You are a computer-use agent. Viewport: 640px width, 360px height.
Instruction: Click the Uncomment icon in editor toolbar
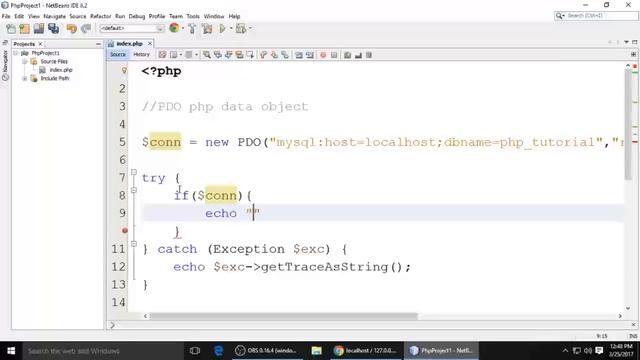pyautogui.click(x=358, y=55)
